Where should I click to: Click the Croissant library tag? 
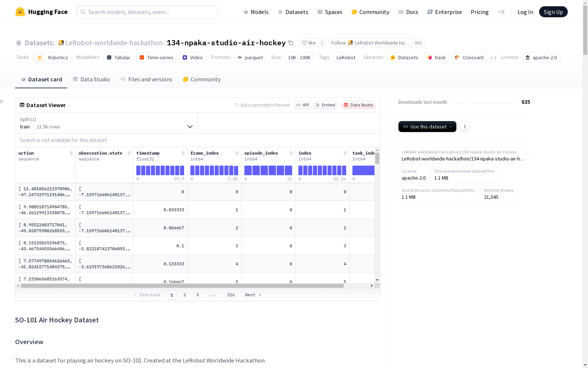pyautogui.click(x=469, y=57)
